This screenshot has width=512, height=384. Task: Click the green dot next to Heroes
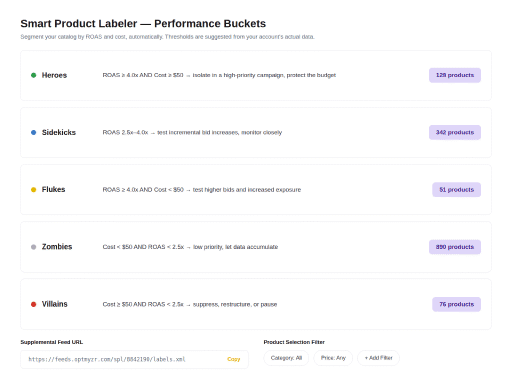(33, 75)
